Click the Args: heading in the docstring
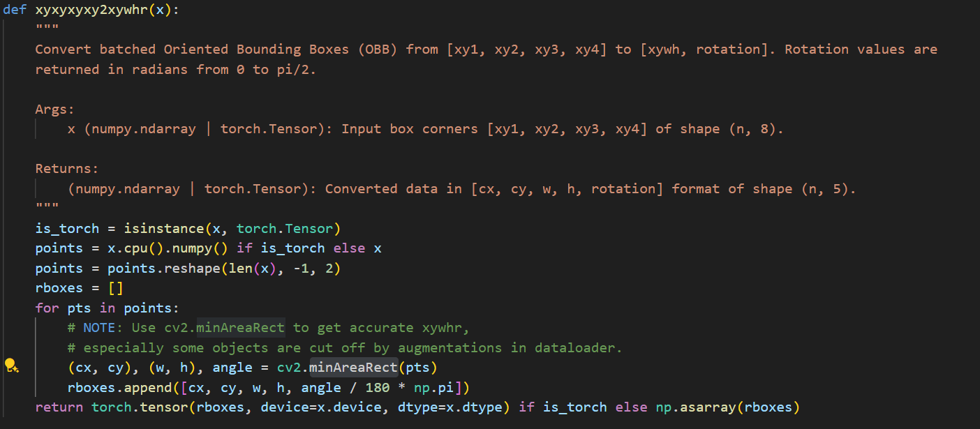980x429 pixels. (x=55, y=109)
